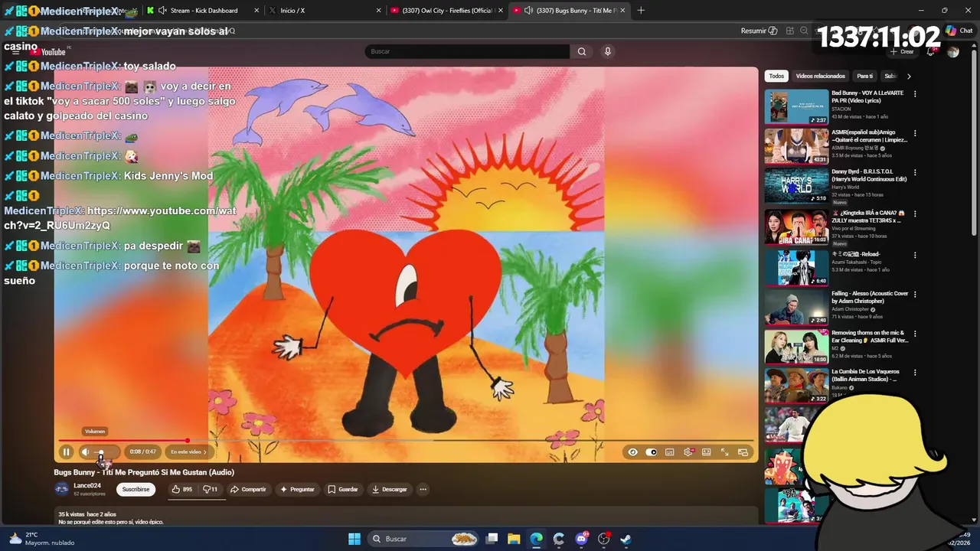Screen dimensions: 980x551
Task: Mute the video via speaker icon
Action: pyautogui.click(x=86, y=452)
